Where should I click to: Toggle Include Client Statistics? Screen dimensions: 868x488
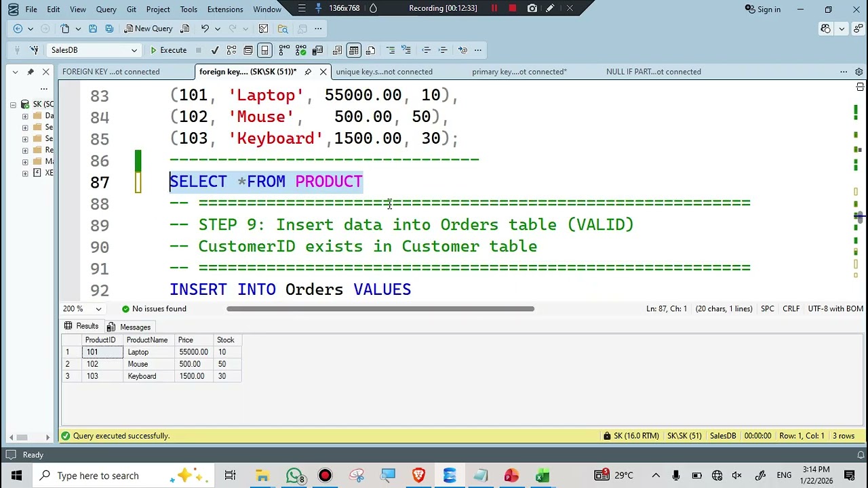[x=317, y=50]
